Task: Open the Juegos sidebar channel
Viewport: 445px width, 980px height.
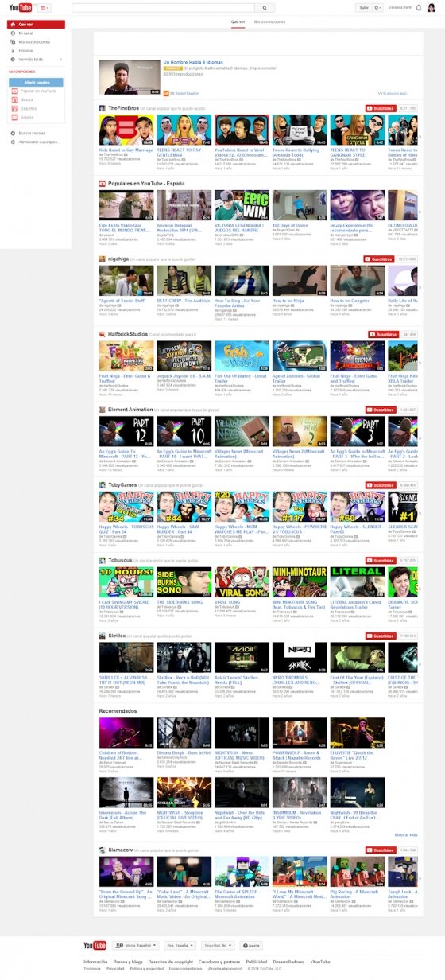Action: click(x=27, y=117)
